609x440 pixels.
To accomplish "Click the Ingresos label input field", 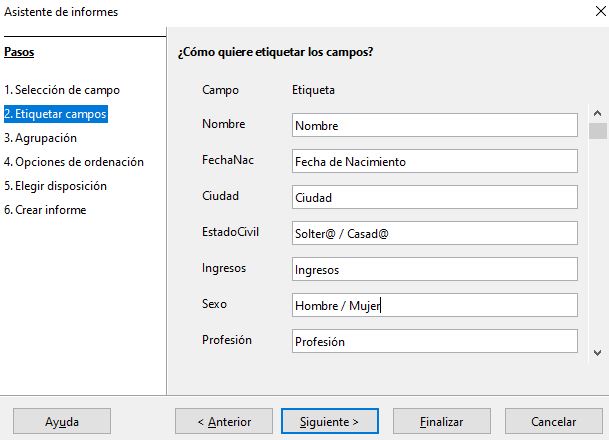I will pos(435,269).
